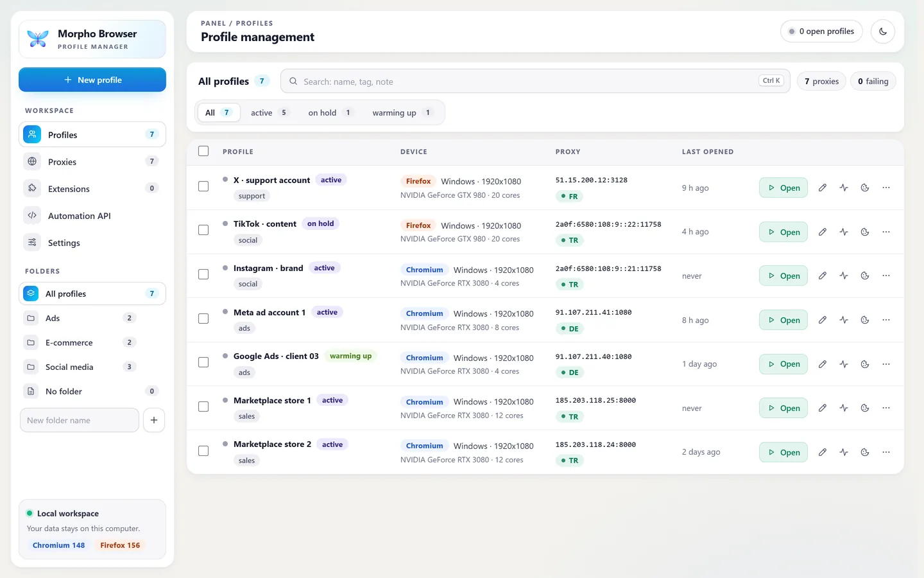Open the three-dot menu for Marketplace store 2
Screen dimensions: 924x578
point(886,452)
